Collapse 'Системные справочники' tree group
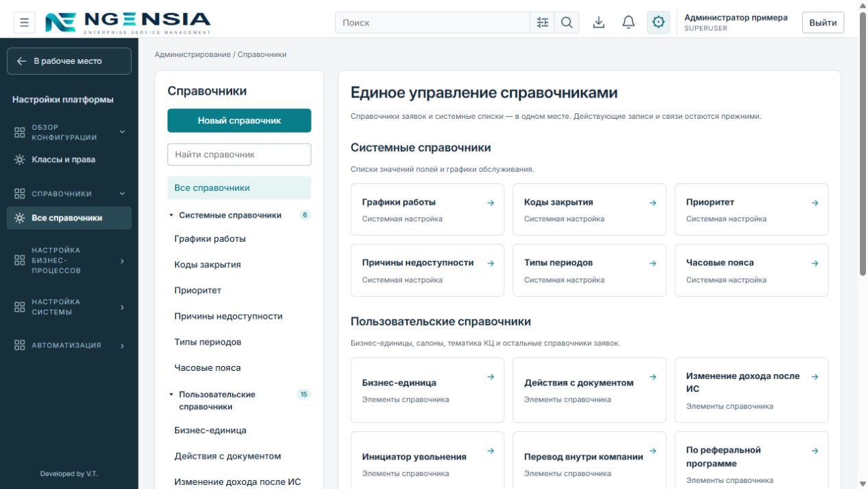Screen dimensions: 868x489 pyautogui.click(x=172, y=215)
